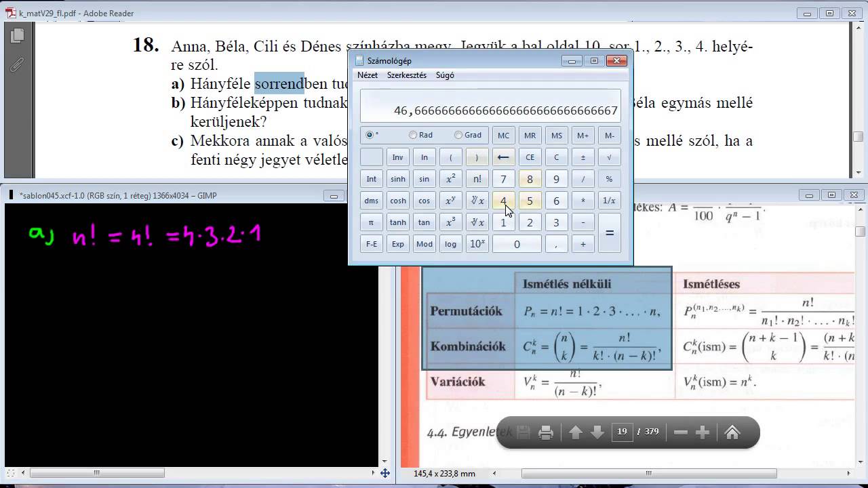868x488 pixels.
Task: Click the ln key
Action: coord(424,157)
